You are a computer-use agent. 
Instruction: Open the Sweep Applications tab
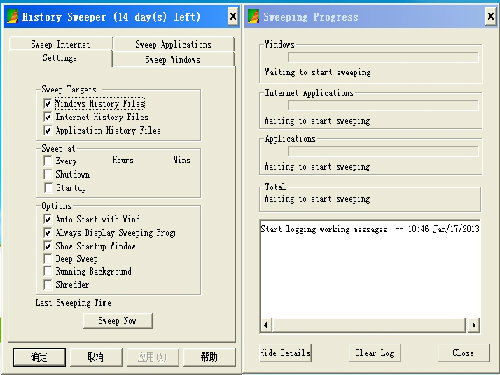(173, 44)
